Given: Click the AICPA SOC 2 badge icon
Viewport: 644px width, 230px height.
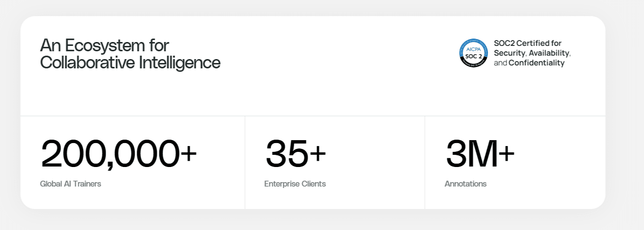Looking at the screenshot, I should click(x=473, y=53).
